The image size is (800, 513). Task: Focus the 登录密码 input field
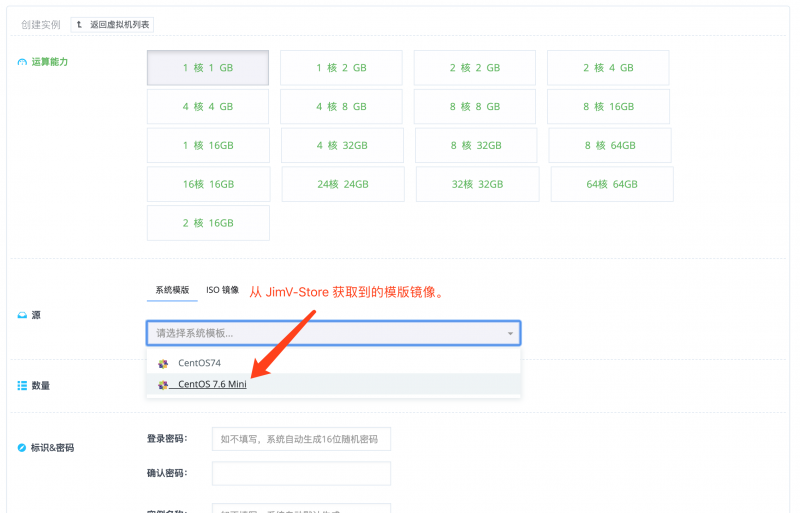(x=302, y=439)
